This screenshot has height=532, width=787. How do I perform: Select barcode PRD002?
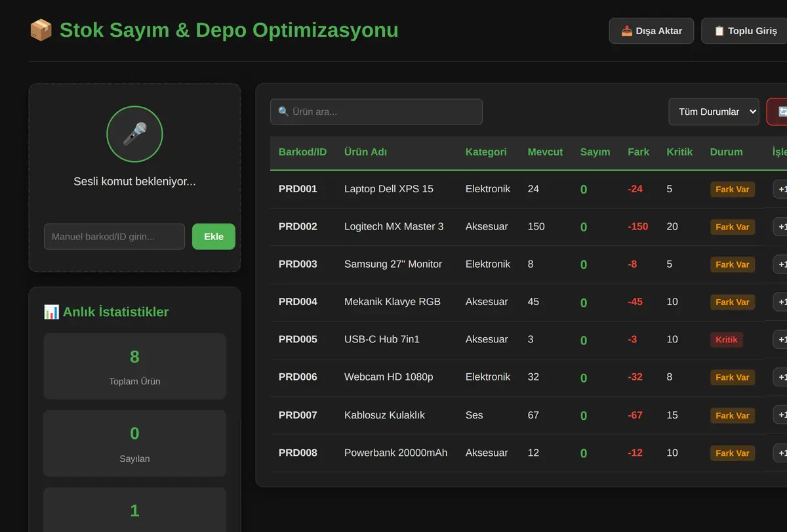[x=298, y=226]
